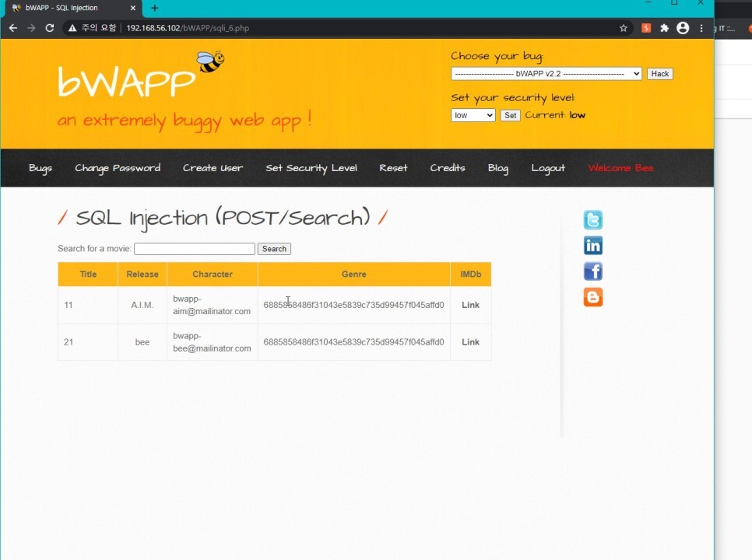This screenshot has height=560, width=752.
Task: Click the Genre column header
Action: [354, 274]
